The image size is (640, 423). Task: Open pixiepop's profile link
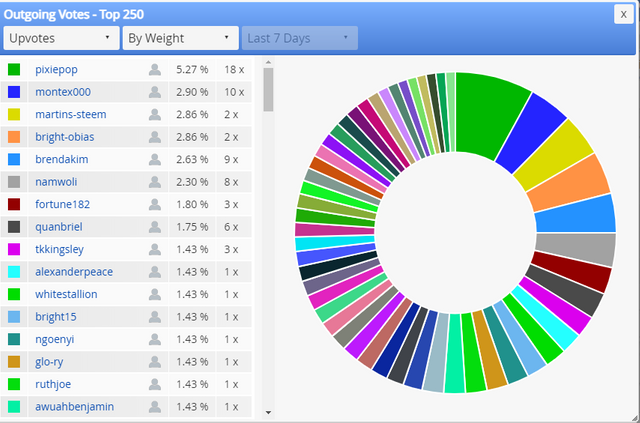tap(56, 69)
